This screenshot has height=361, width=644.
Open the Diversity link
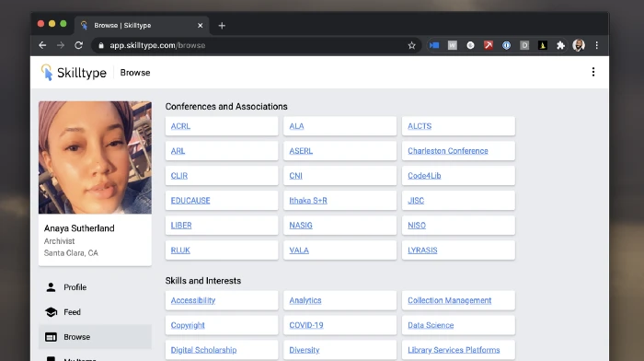tap(304, 350)
